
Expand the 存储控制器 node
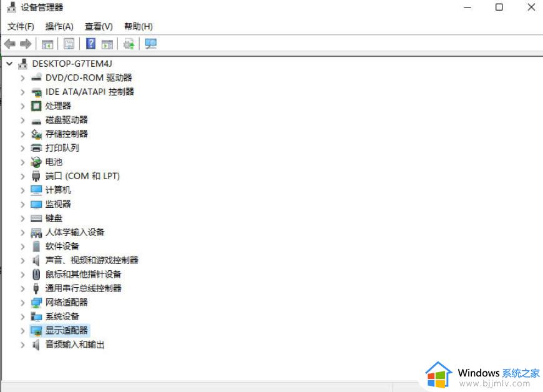click(22, 134)
